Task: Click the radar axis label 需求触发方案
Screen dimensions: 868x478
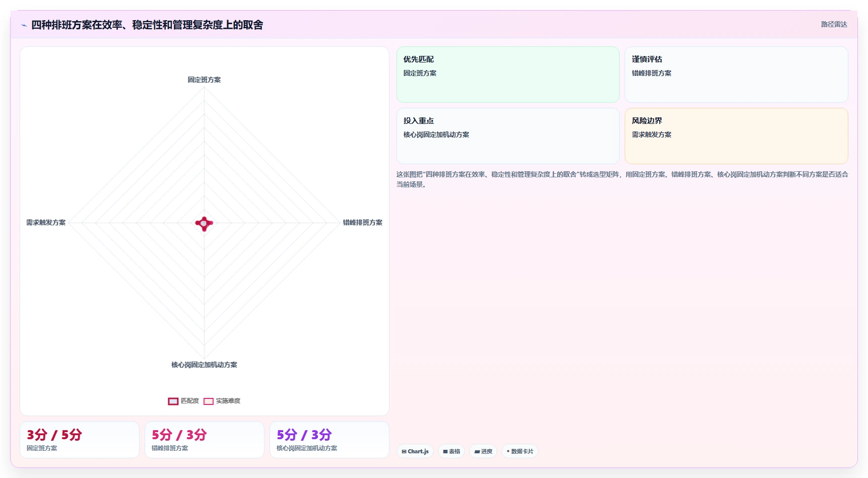Action: click(x=46, y=222)
